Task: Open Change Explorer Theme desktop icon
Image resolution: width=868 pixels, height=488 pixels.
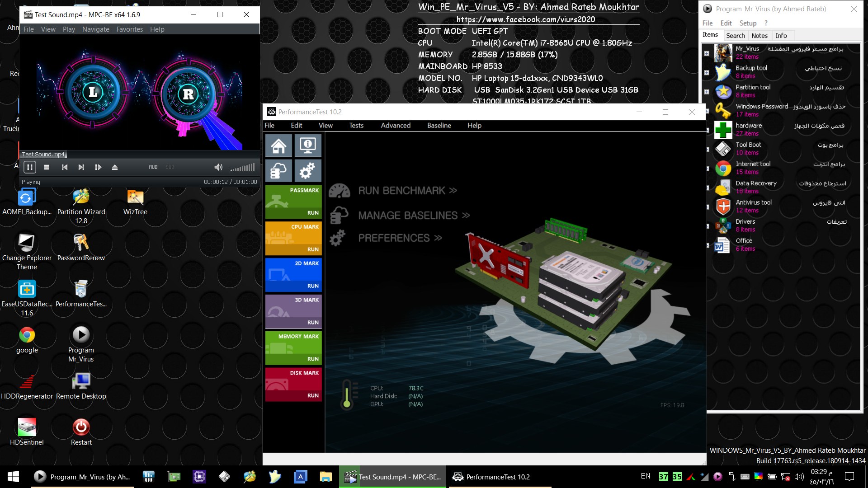Action: click(27, 253)
